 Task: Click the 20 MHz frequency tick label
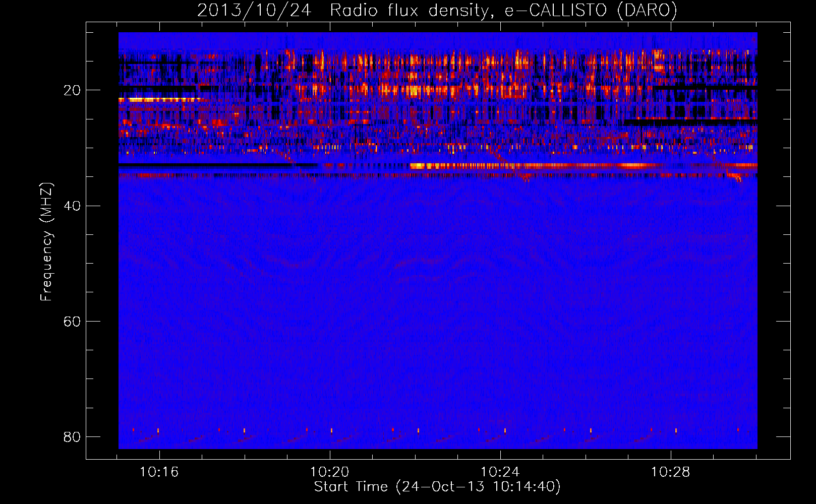coord(72,90)
